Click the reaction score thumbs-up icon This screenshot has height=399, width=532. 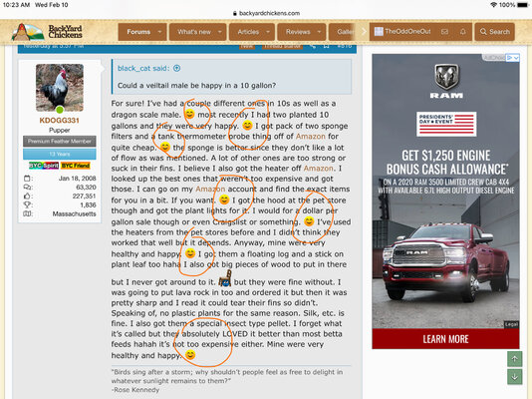click(27, 196)
